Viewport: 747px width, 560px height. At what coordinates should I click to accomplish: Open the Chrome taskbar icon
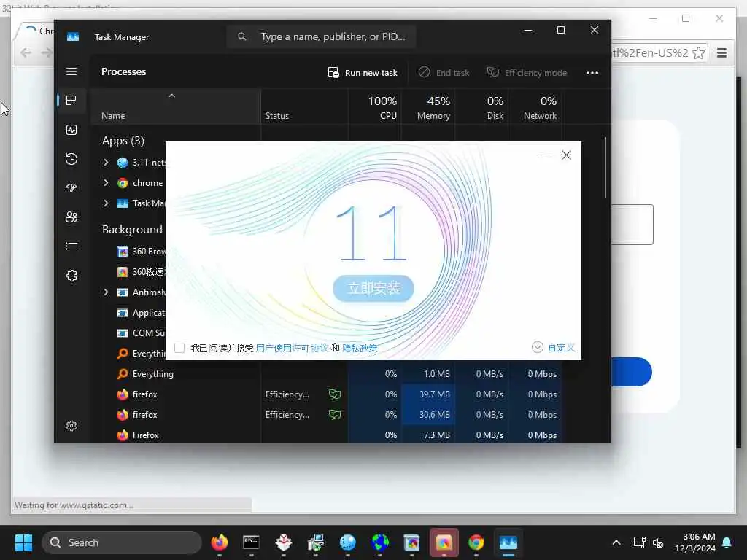[x=476, y=542]
